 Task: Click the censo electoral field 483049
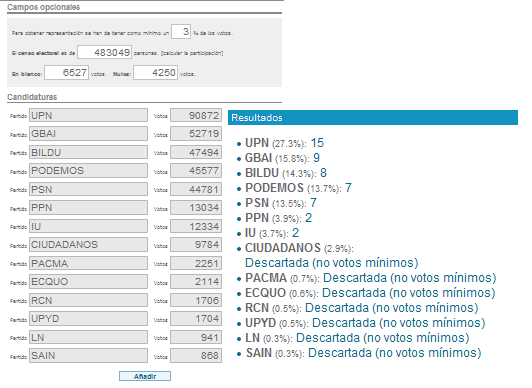[x=104, y=52]
